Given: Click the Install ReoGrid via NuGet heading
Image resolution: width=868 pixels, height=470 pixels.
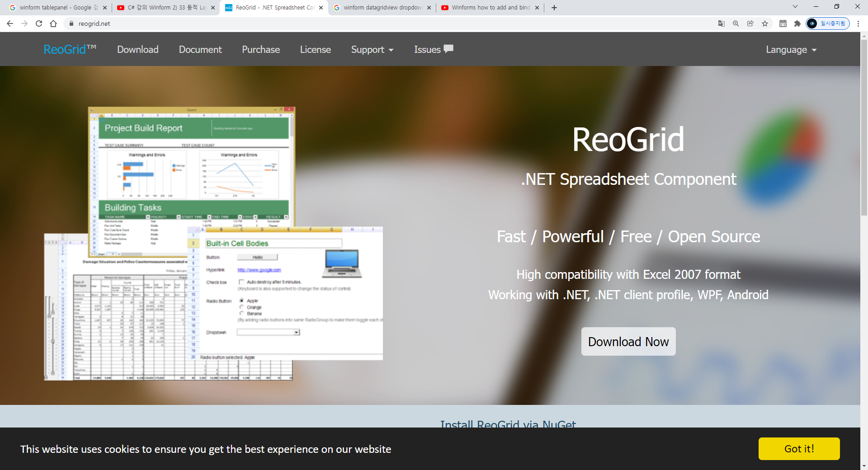Looking at the screenshot, I should coord(508,424).
